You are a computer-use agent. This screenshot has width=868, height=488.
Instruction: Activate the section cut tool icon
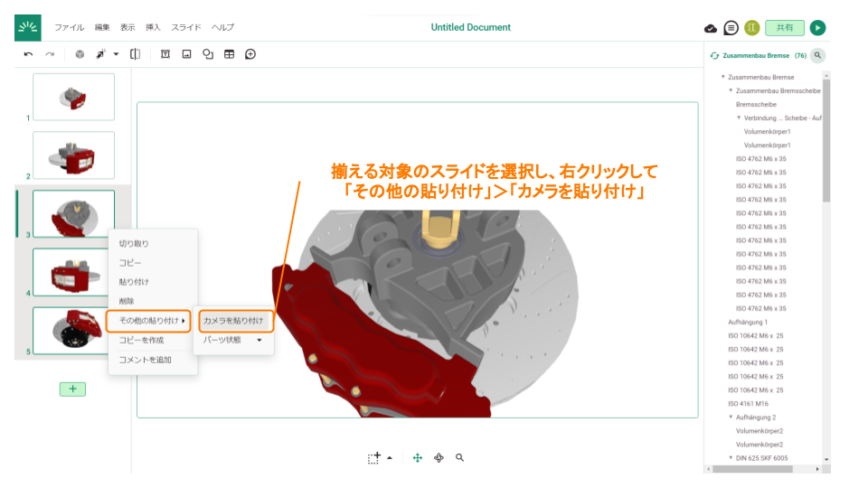135,54
